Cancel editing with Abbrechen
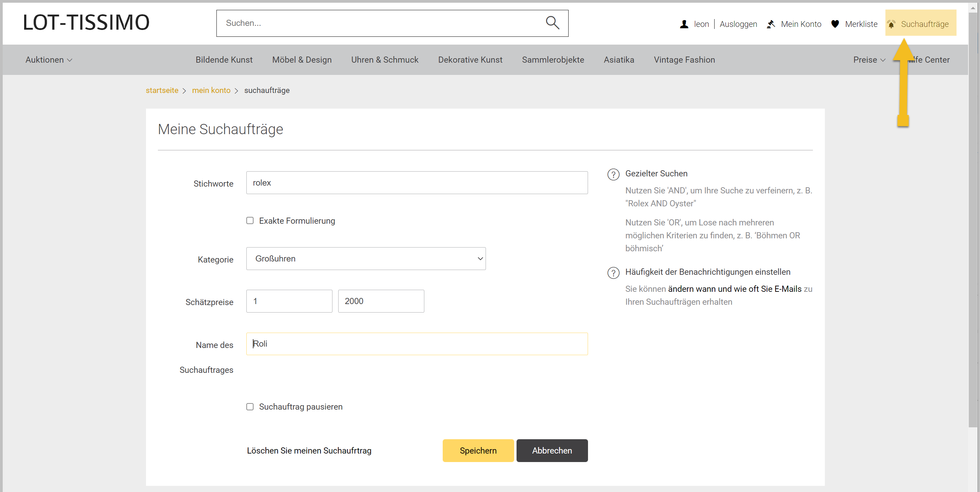 [x=552, y=450]
